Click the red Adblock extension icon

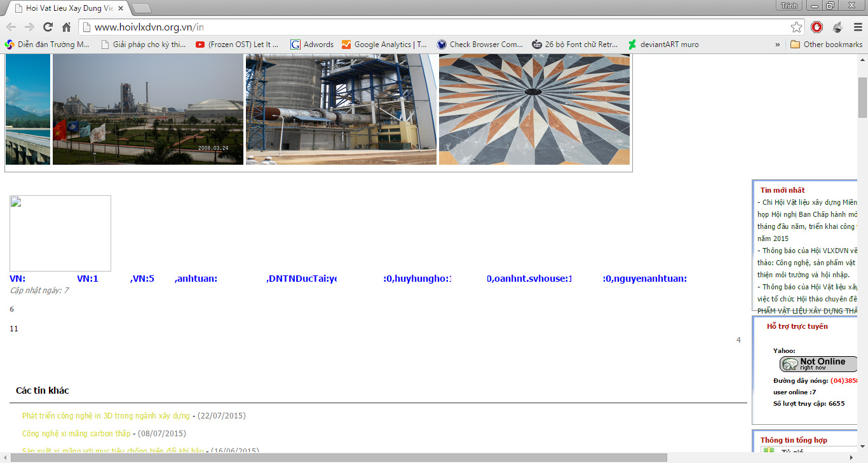tap(817, 27)
